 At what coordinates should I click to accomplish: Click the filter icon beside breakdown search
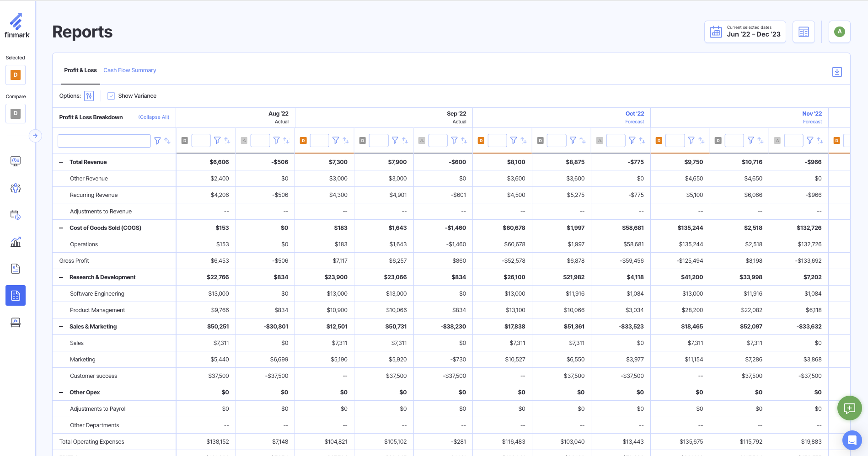[157, 141]
